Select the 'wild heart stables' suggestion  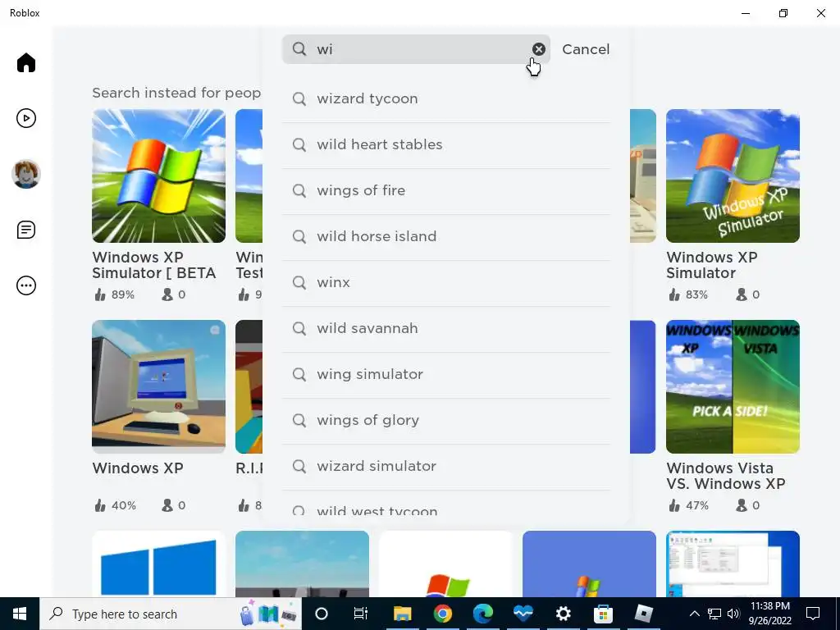(446, 144)
